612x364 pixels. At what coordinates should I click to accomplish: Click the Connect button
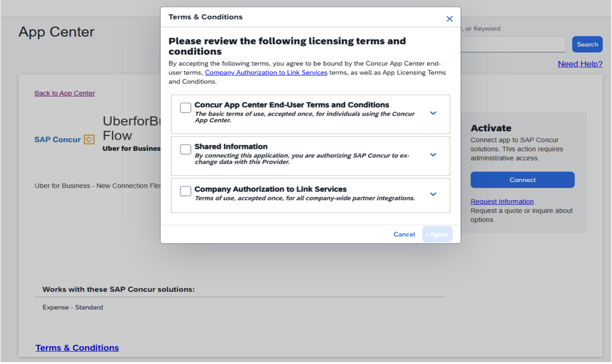pos(522,180)
